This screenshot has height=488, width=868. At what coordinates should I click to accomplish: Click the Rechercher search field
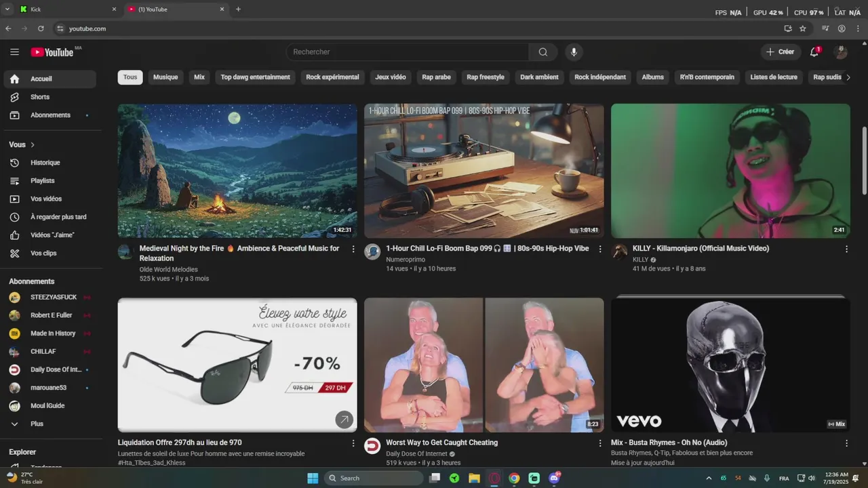click(408, 52)
